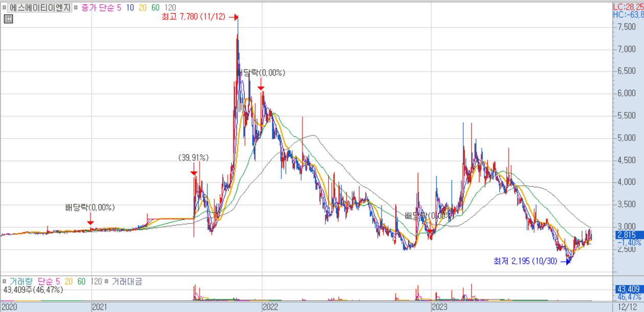644x312 pixels.
Task: Select the 배당락(0,00%) marker near 2022
Action: pos(261,73)
